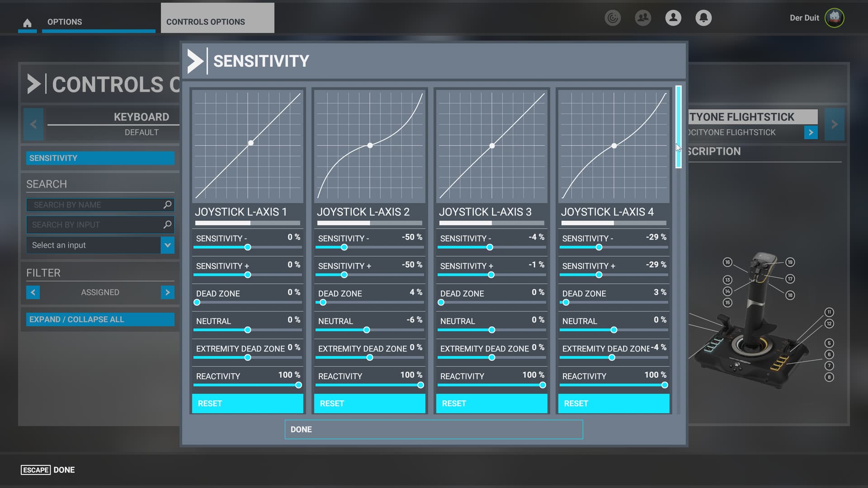This screenshot has width=868, height=488.
Task: Switch filter to next option after Assigned
Action: [167, 292]
